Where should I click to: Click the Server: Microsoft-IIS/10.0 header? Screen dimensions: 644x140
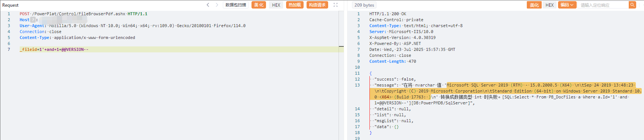pos(401,32)
